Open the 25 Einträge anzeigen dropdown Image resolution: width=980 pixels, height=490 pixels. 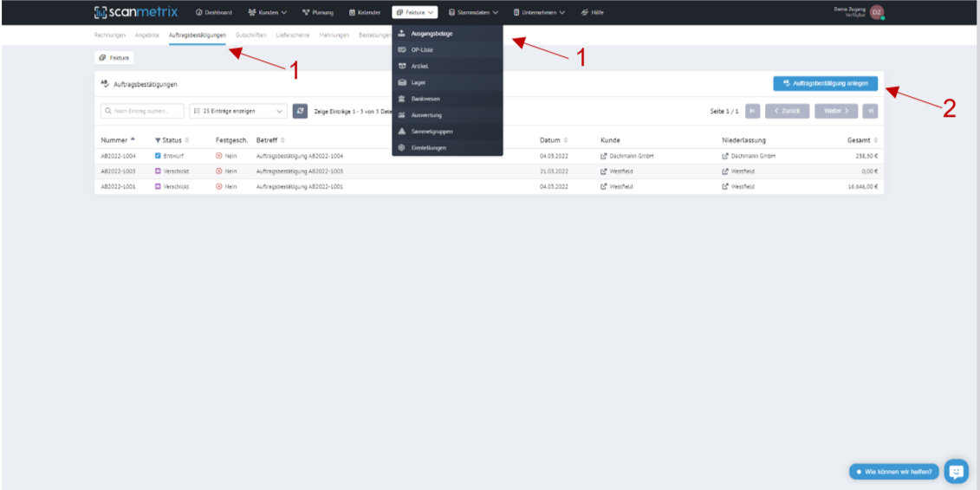238,111
